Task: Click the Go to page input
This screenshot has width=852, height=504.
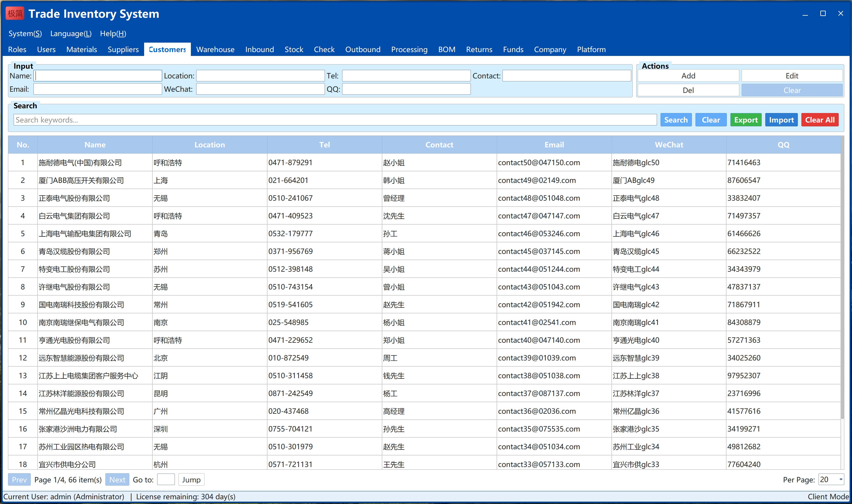Action: [x=166, y=479]
